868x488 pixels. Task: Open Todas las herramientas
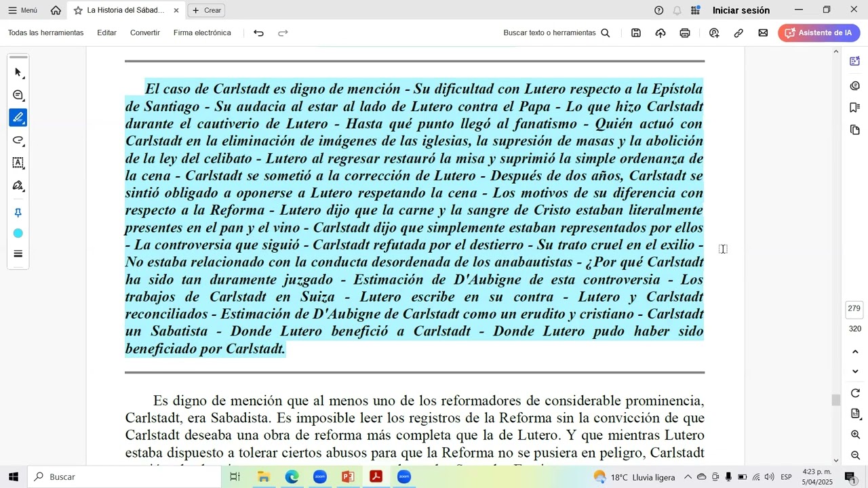click(46, 33)
